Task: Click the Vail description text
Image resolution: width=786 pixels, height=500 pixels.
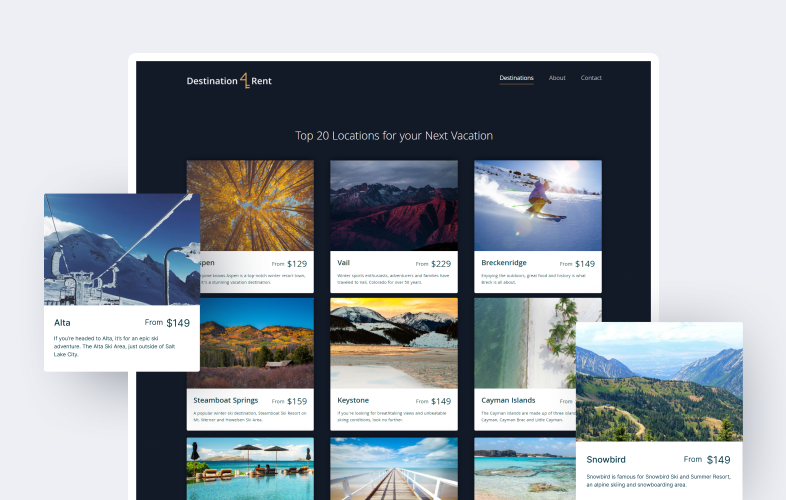Action: [x=393, y=279]
